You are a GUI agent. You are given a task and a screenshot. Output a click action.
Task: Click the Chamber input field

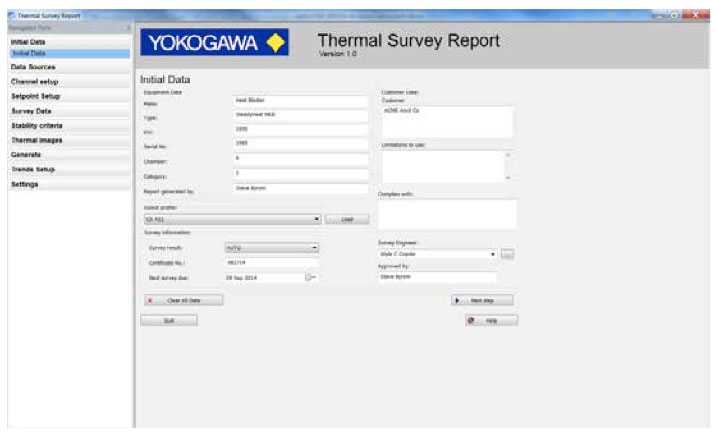click(300, 159)
